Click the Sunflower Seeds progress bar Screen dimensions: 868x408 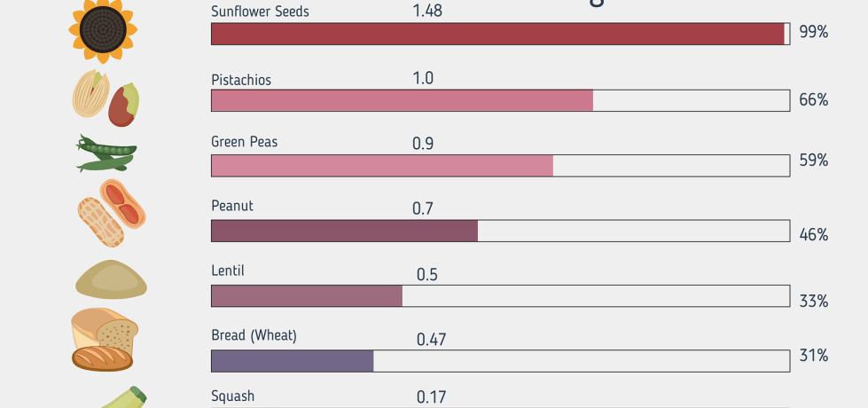(500, 34)
